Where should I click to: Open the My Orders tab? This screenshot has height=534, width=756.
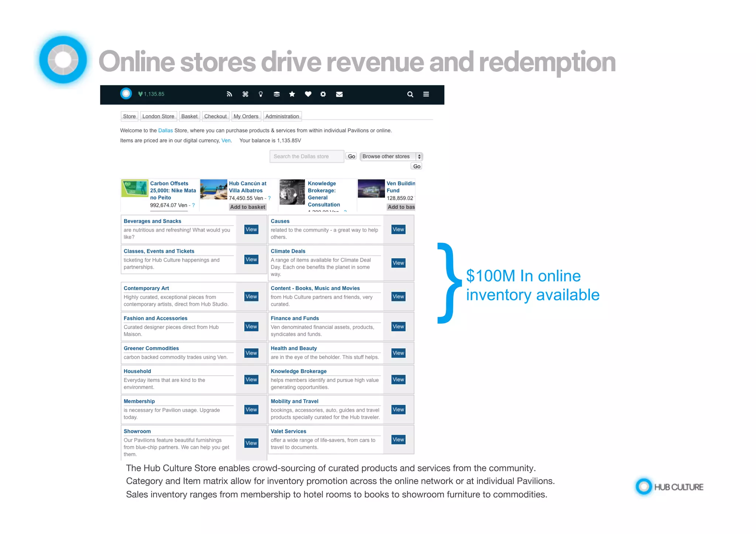coord(246,116)
